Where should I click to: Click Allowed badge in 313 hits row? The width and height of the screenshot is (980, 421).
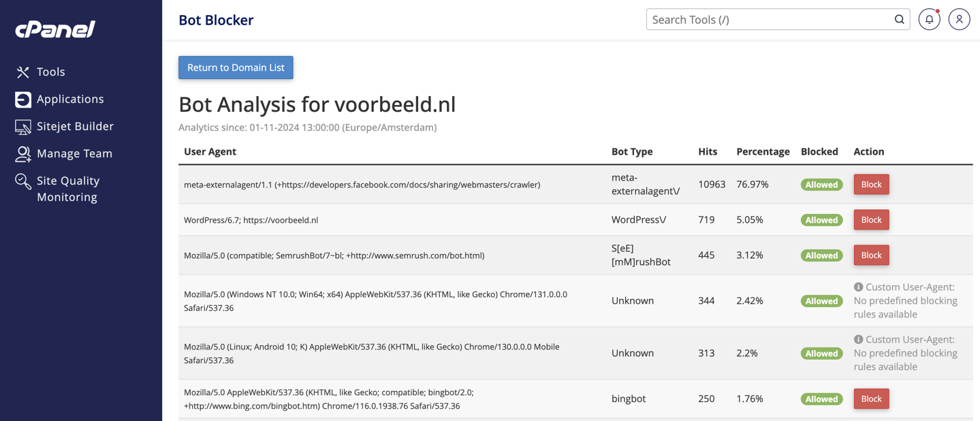[x=821, y=354]
